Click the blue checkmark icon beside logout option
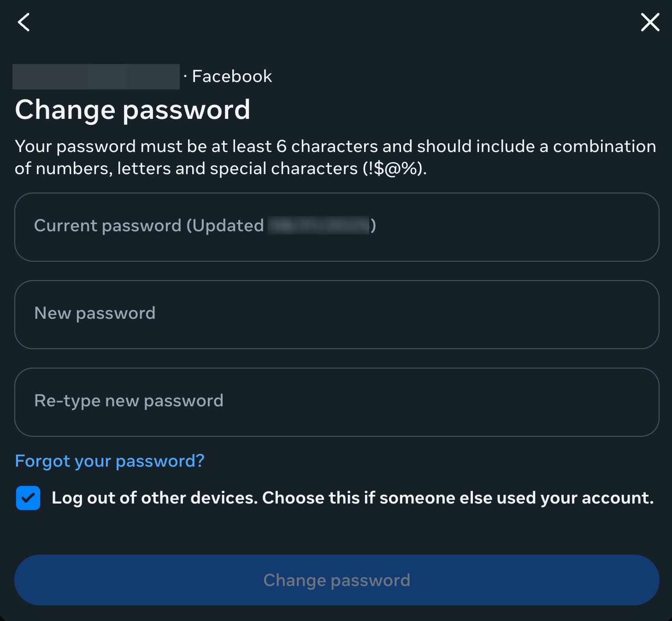 28,498
